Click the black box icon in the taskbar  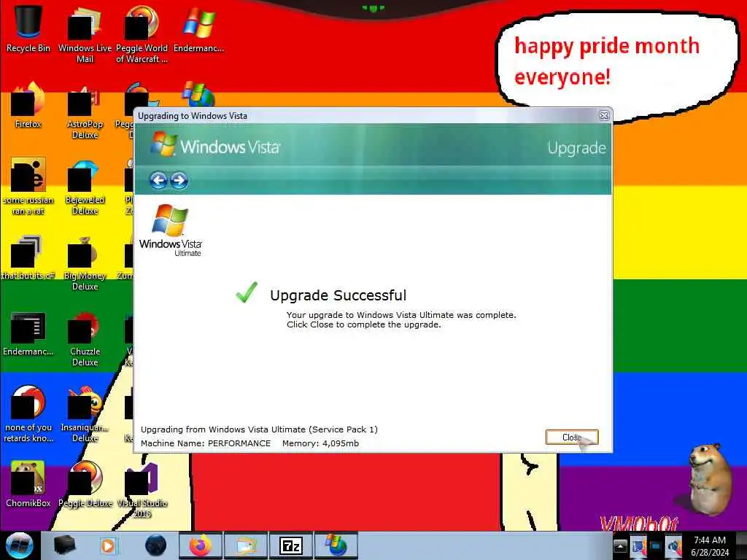coord(64,545)
